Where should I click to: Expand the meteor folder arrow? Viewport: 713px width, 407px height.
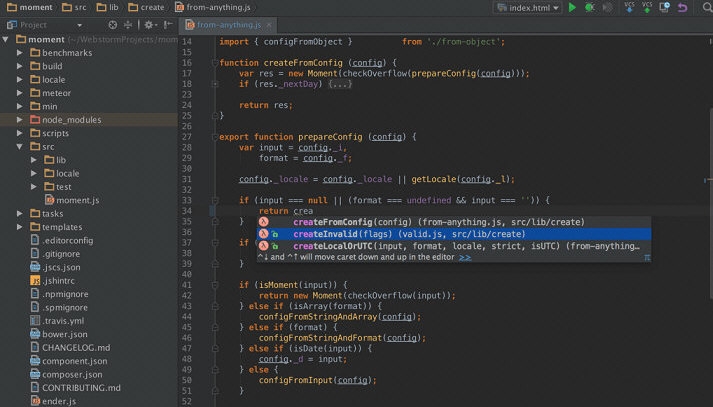tap(20, 93)
